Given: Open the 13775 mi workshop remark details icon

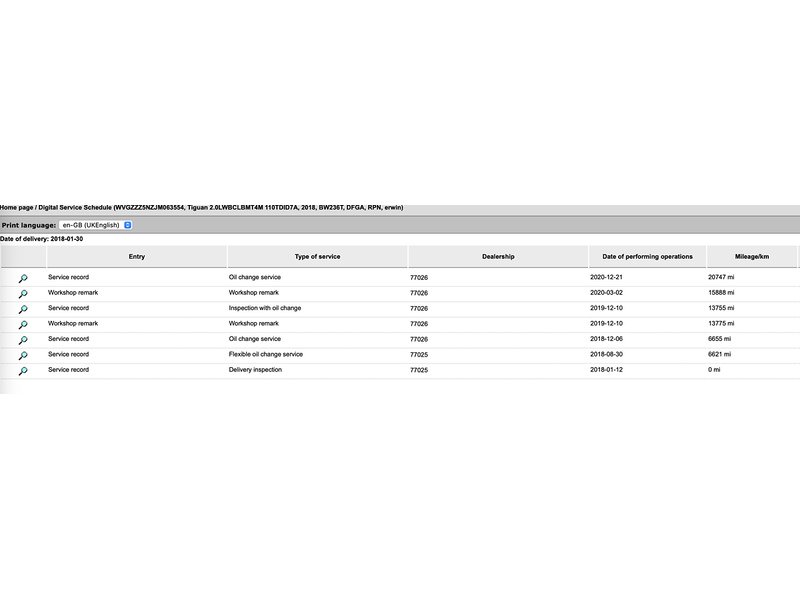Looking at the screenshot, I should (x=23, y=324).
